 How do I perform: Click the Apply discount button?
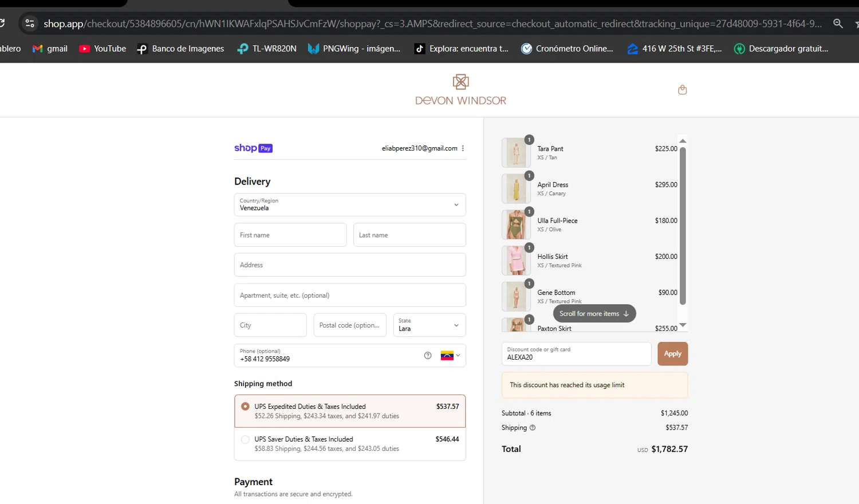point(672,354)
